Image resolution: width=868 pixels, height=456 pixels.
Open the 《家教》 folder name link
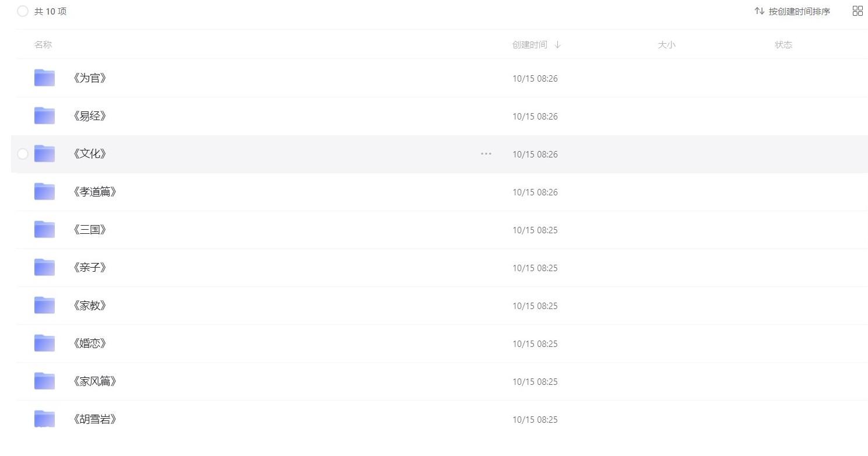tap(89, 306)
